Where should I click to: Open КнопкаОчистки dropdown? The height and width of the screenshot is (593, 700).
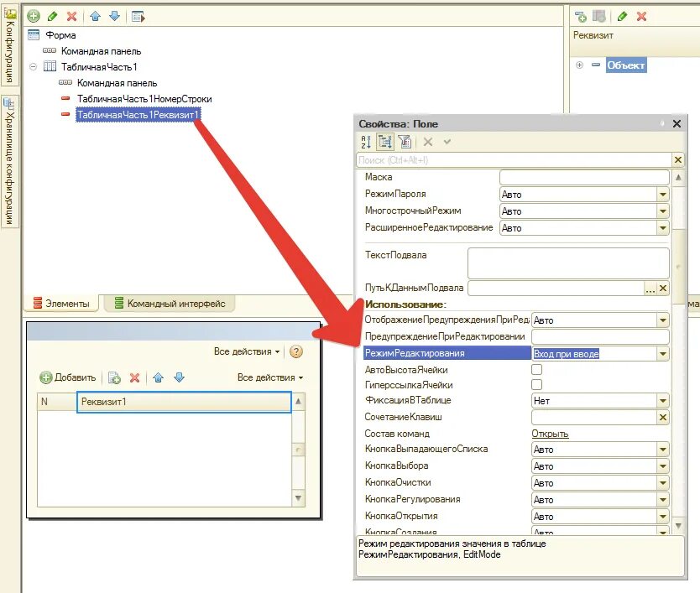tap(663, 483)
